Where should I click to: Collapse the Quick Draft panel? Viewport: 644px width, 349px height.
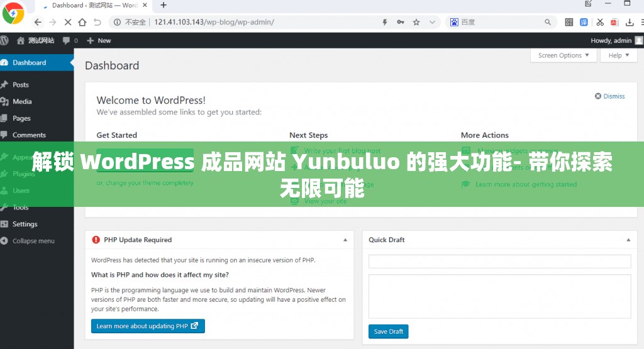(628, 240)
